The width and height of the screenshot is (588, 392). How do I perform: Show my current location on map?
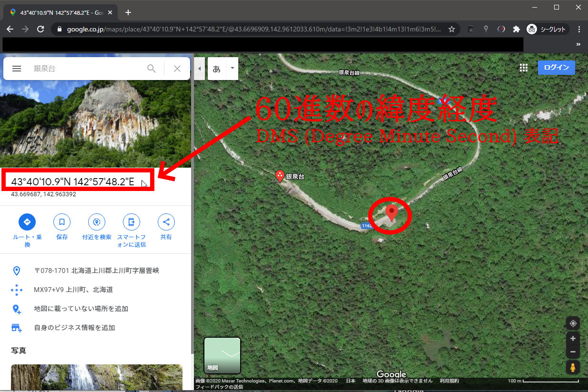pos(573,323)
